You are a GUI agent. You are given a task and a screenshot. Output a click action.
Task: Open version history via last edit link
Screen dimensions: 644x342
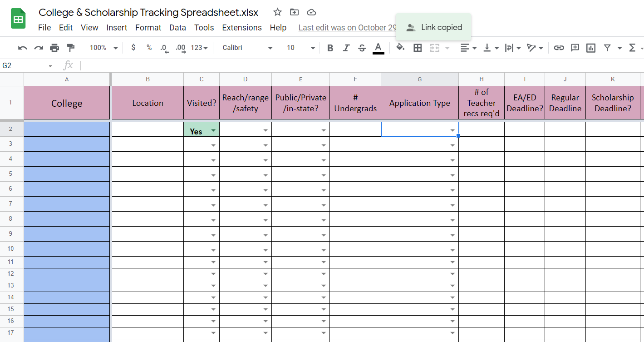pos(347,27)
